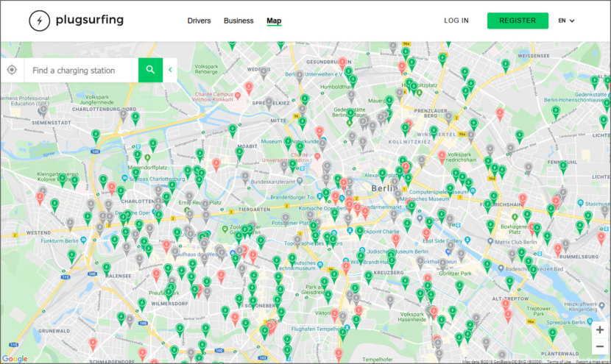Click the Spreepark Berlin landmark icon
Screen dimensions: 611x364
tap(590, 321)
